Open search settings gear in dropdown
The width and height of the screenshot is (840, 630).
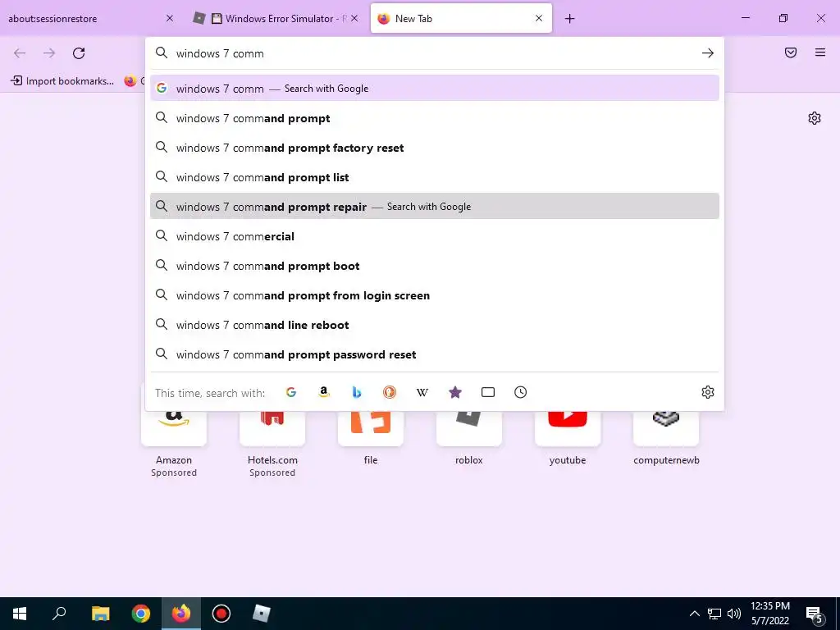pyautogui.click(x=708, y=392)
